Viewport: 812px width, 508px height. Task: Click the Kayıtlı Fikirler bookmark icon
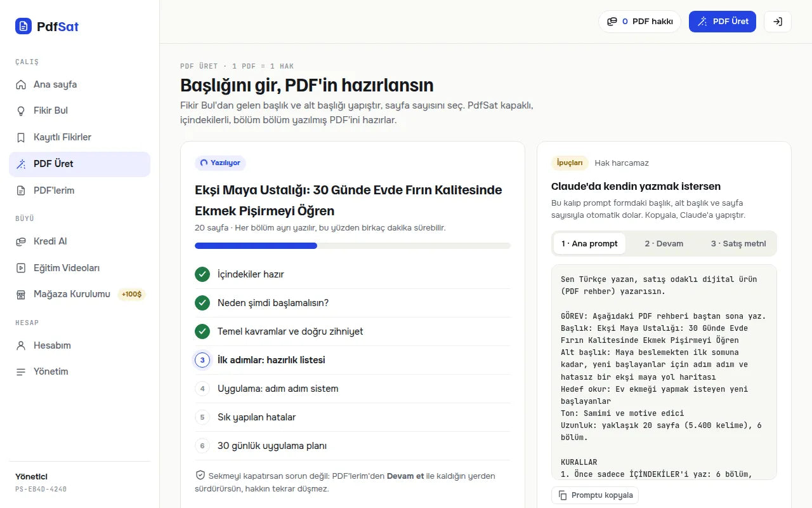coord(21,137)
